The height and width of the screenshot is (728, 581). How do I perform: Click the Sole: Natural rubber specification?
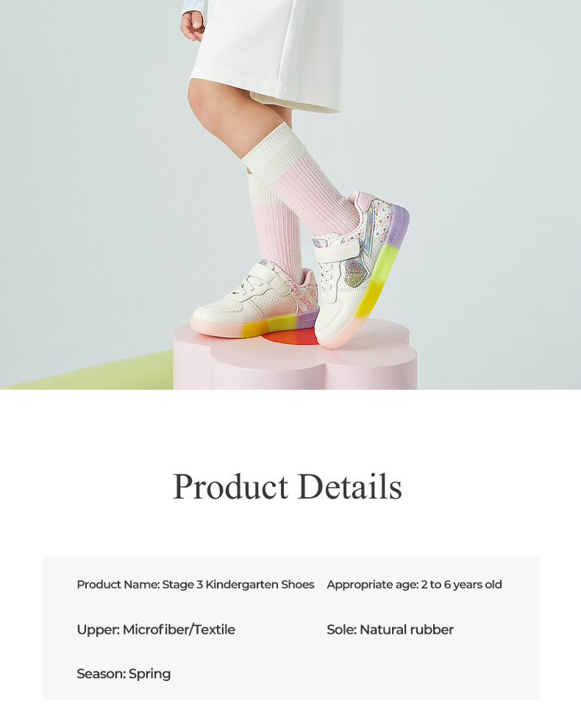coord(390,629)
